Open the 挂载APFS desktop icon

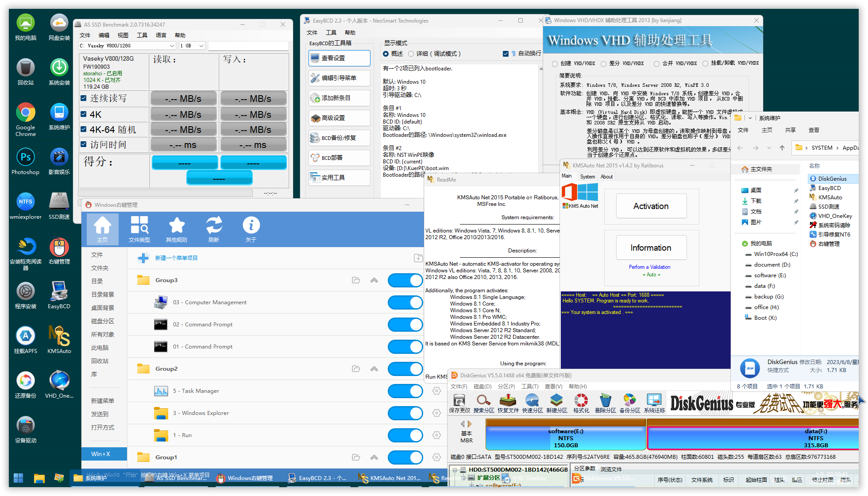(25, 340)
